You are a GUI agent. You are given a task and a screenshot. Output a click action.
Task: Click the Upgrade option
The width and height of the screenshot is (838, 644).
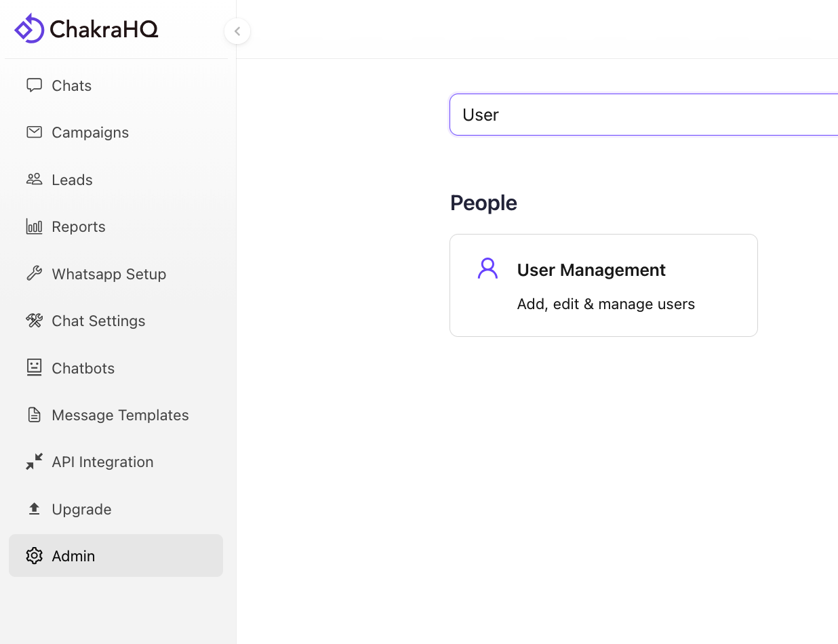coord(81,508)
